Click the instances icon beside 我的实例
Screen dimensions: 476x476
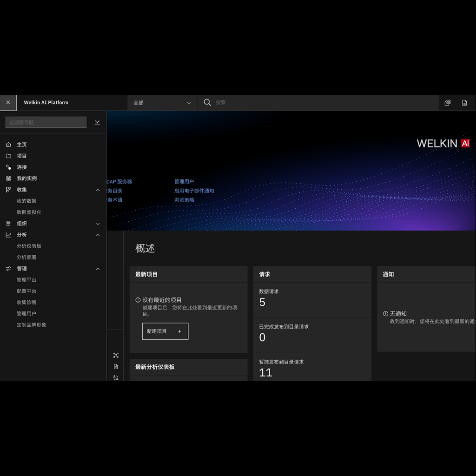8,178
